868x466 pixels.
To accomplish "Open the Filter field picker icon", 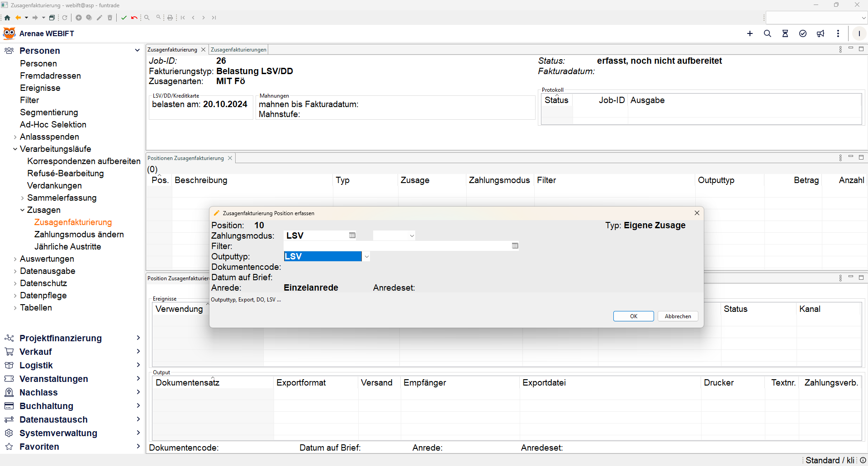I will [515, 246].
